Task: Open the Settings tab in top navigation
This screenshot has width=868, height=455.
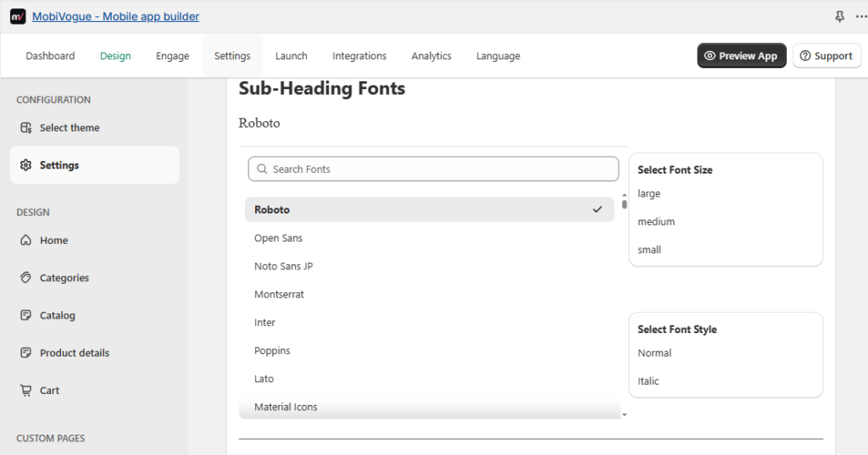Action: (232, 56)
